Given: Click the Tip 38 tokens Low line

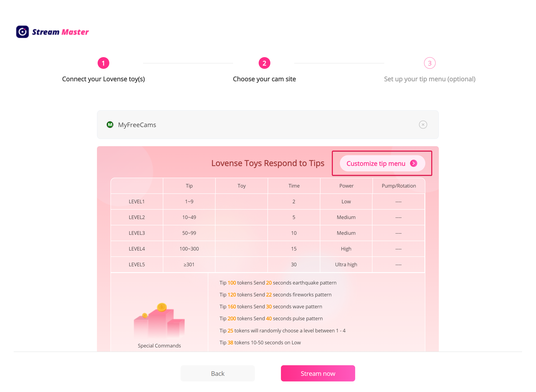Looking at the screenshot, I should tap(260, 342).
